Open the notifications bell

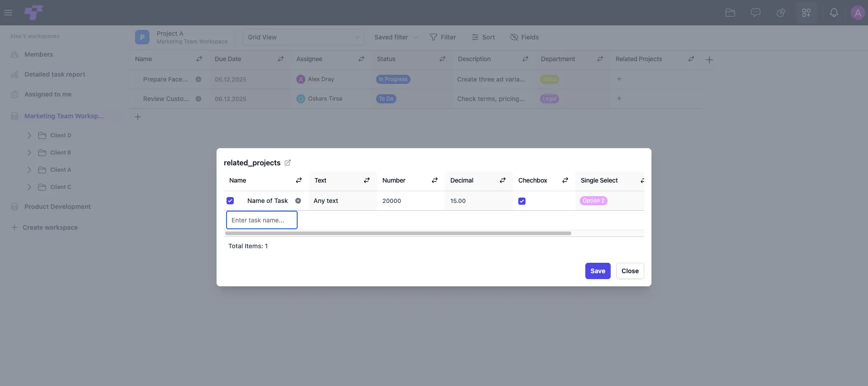coord(834,13)
